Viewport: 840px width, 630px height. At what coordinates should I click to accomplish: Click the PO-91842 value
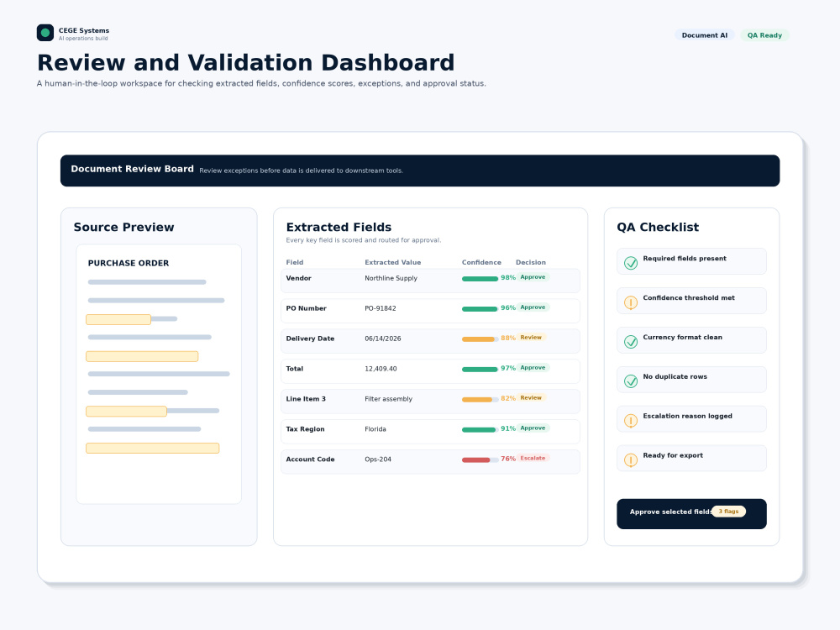(381, 308)
